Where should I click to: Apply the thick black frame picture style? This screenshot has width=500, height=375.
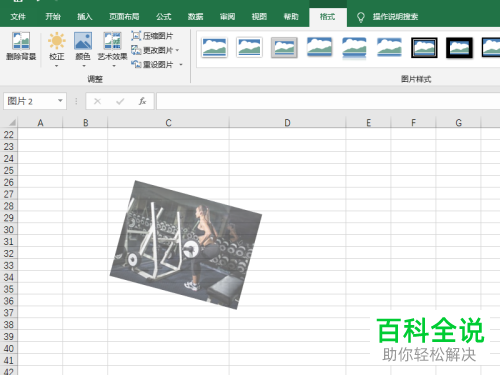pyautogui.click(x=459, y=48)
